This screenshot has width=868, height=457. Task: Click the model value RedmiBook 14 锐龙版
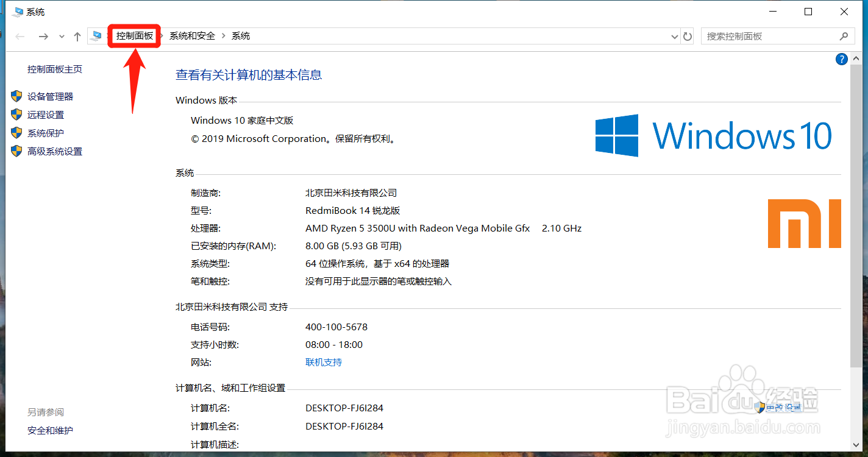[x=352, y=211]
